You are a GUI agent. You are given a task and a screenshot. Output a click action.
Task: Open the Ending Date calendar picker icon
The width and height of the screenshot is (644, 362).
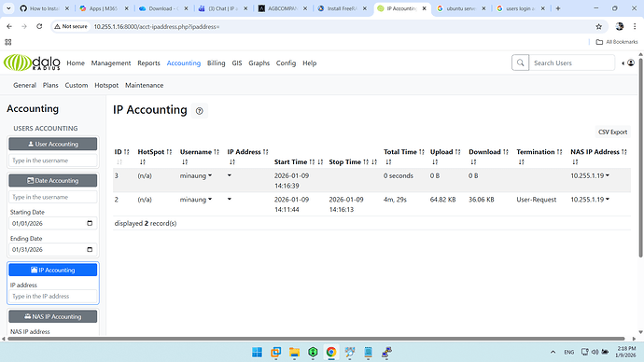[x=90, y=249]
